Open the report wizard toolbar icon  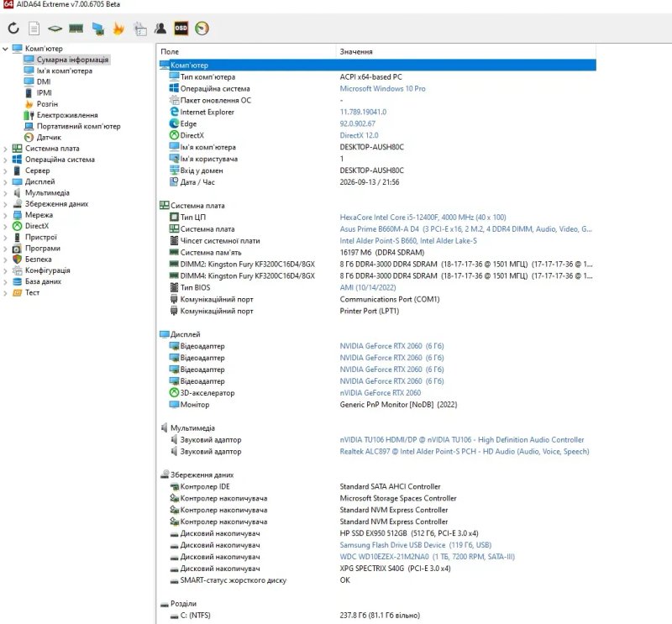(x=140, y=29)
